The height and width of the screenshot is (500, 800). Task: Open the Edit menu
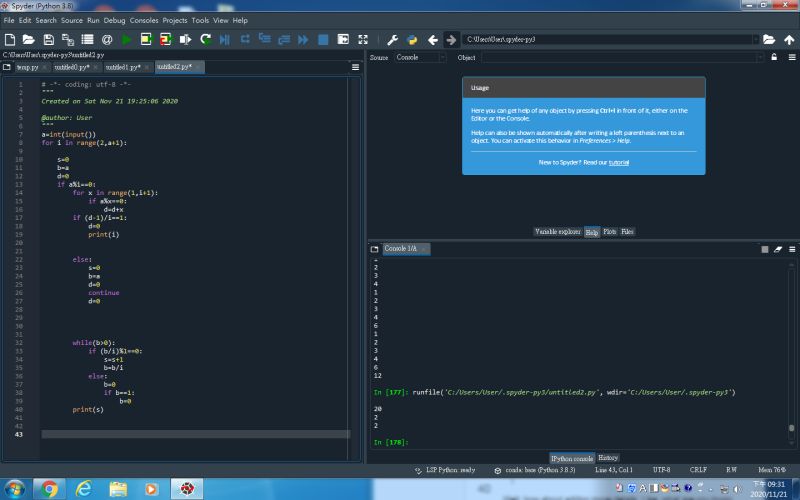[25, 20]
